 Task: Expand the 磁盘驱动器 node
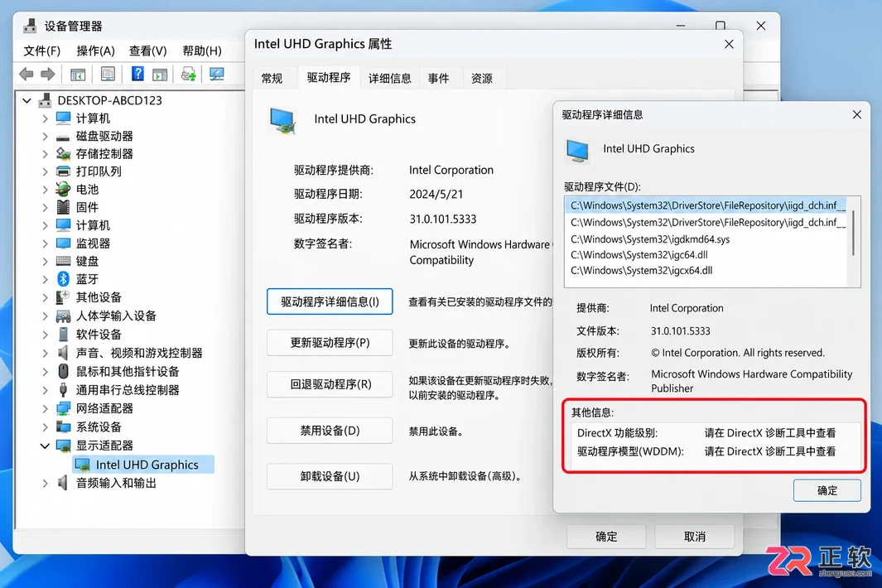click(x=45, y=136)
